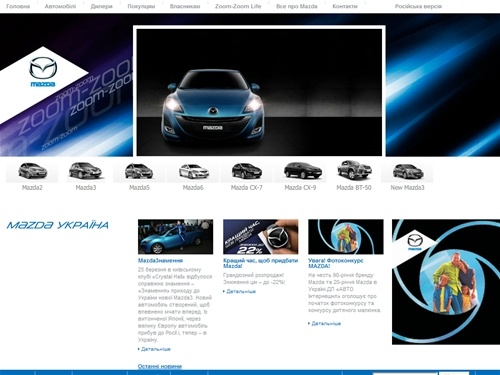Click the Mazda CX-9 label
The image size is (500, 375).
pyautogui.click(x=300, y=188)
